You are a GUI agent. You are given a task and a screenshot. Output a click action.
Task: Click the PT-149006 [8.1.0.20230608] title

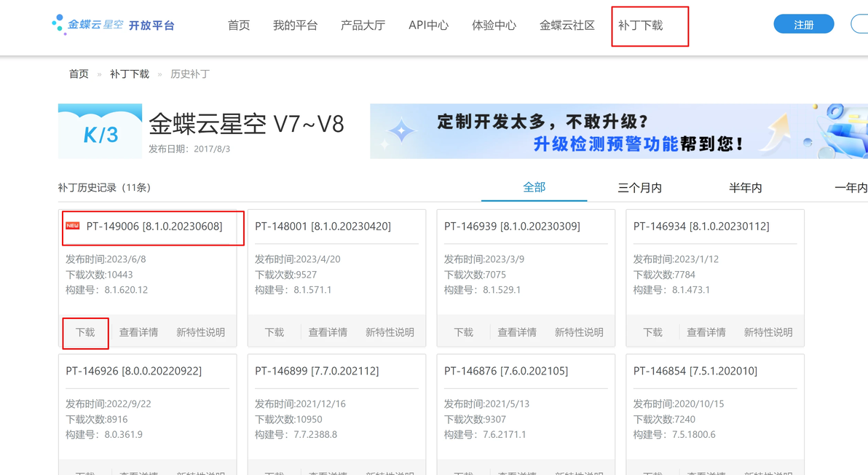click(x=154, y=227)
